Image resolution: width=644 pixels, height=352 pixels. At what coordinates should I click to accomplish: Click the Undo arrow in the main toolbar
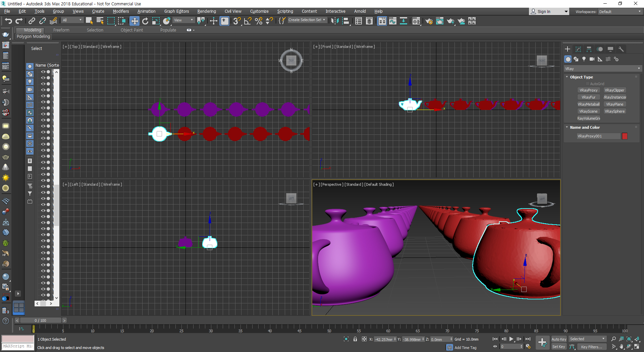click(8, 21)
